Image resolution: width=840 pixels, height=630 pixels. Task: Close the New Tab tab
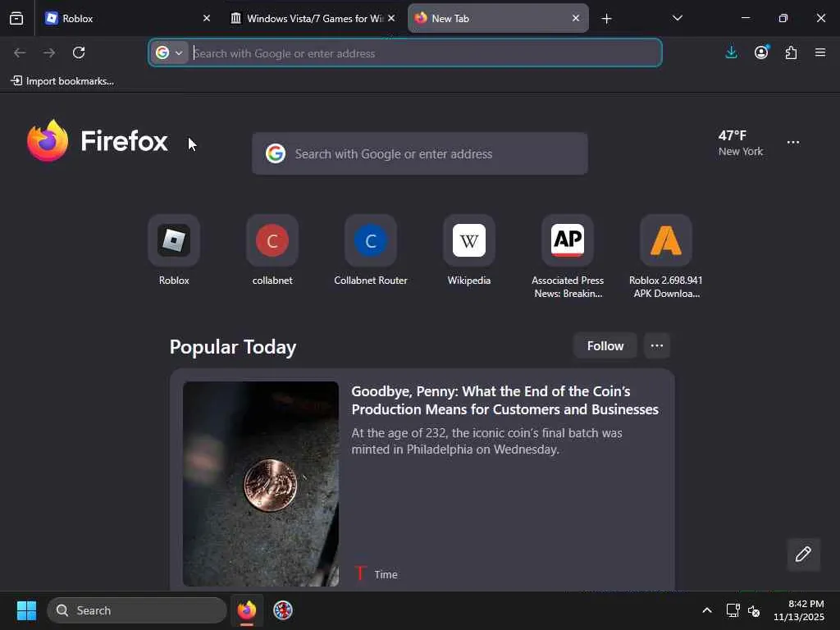576,18
